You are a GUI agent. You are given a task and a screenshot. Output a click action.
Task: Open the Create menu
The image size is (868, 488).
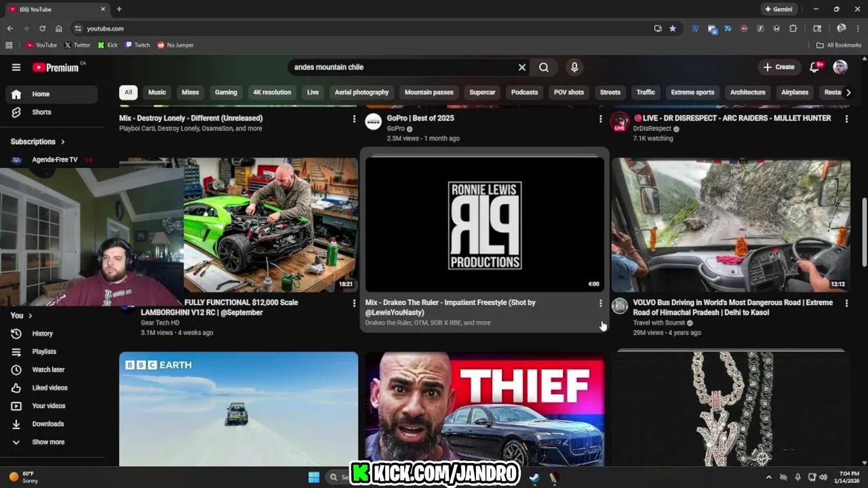pos(778,67)
